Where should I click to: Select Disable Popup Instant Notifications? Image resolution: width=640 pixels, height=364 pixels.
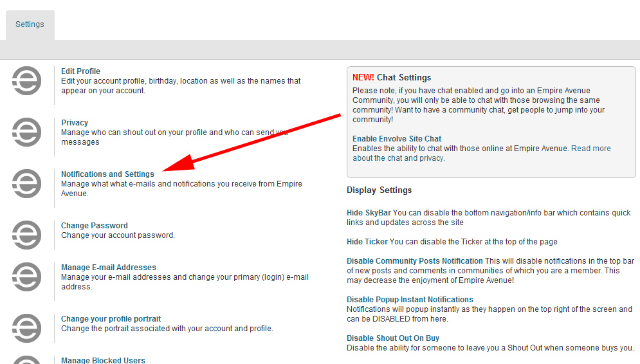click(410, 300)
